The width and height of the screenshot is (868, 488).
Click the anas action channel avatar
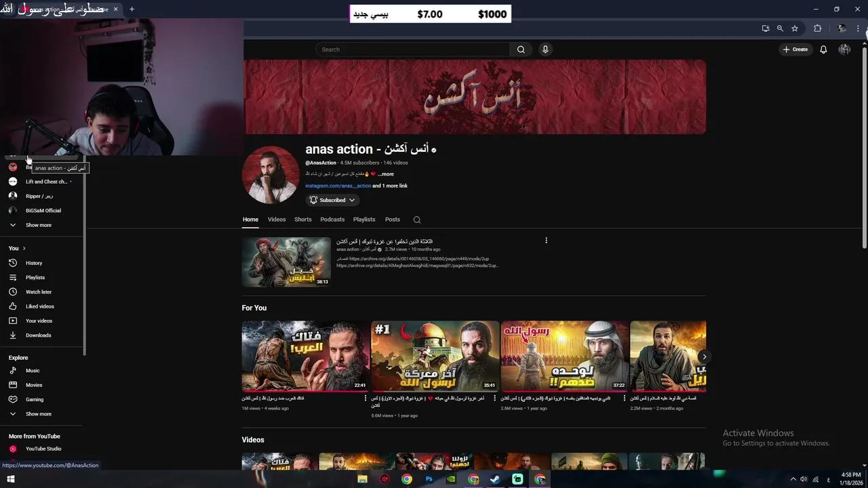271,175
